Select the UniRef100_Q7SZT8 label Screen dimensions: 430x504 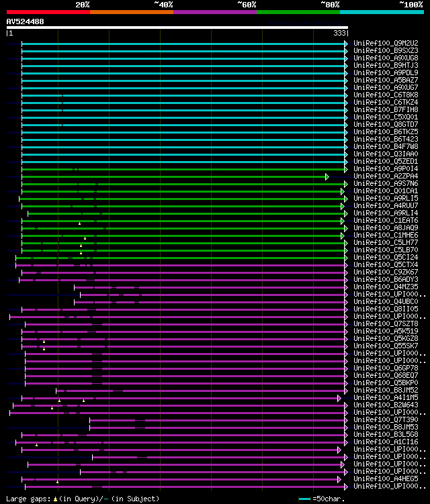pyautogui.click(x=386, y=324)
